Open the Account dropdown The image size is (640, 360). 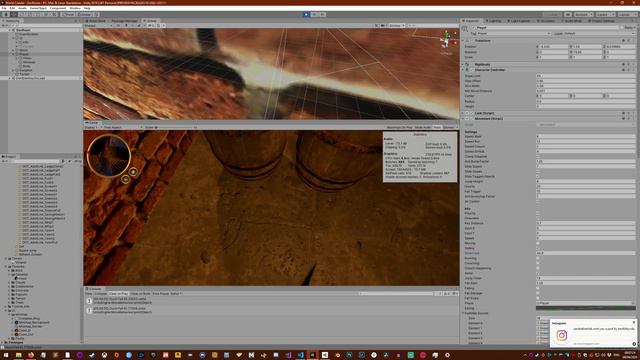[583, 14]
